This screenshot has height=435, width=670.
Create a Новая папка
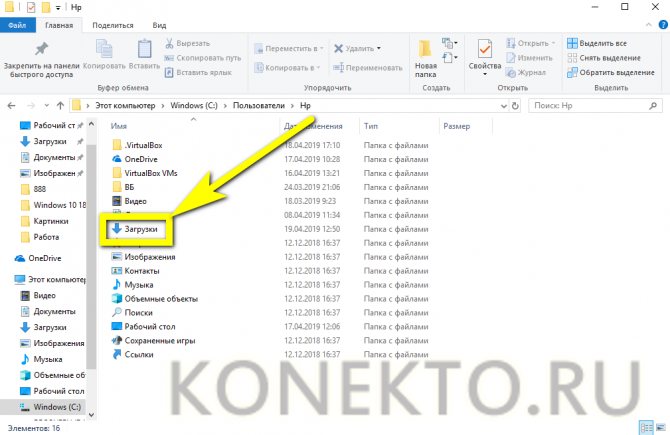coord(426,59)
